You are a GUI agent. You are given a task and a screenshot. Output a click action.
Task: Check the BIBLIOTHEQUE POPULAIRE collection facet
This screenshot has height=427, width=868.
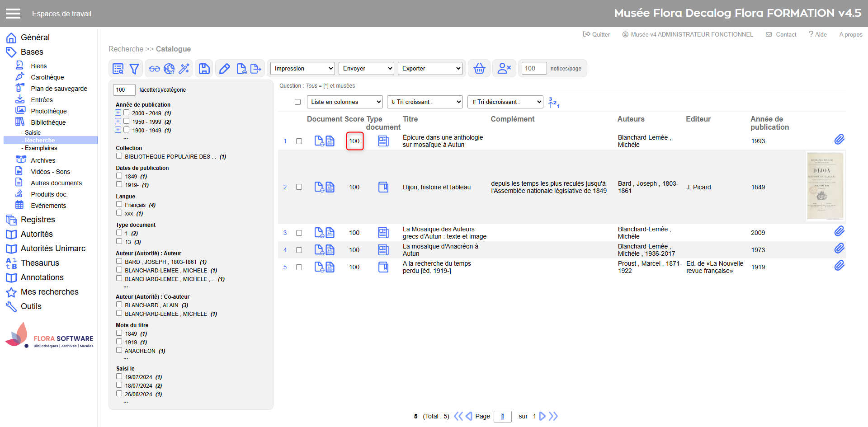coord(119,156)
